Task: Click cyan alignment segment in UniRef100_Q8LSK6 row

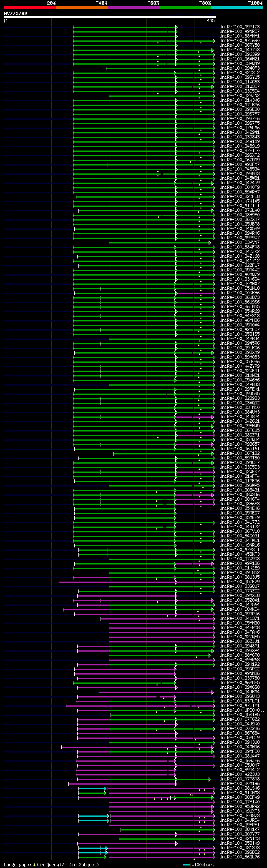Action: tap(92, 788)
